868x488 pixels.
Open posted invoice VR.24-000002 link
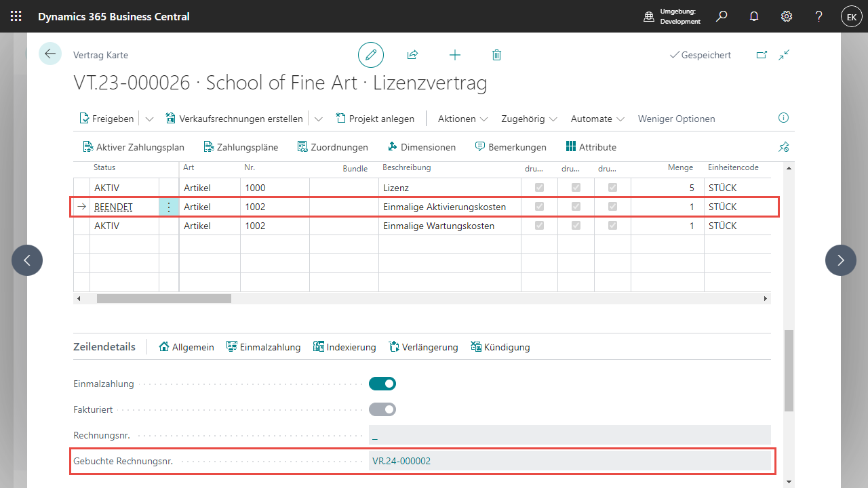point(401,461)
